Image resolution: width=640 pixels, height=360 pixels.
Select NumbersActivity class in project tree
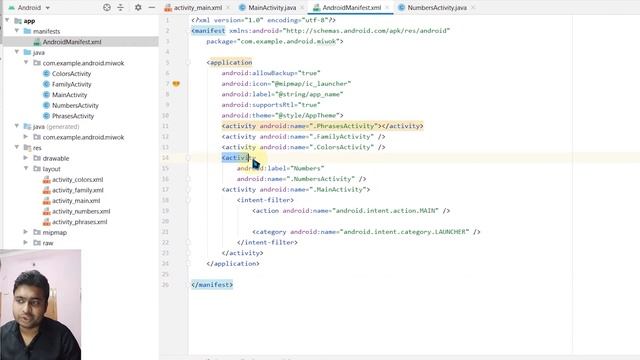[x=75, y=105]
